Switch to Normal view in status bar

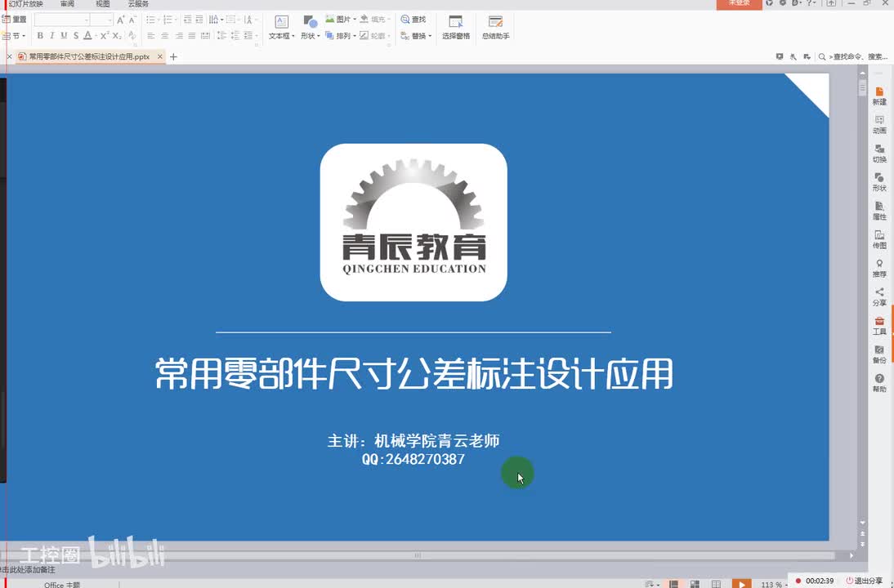tap(673, 584)
